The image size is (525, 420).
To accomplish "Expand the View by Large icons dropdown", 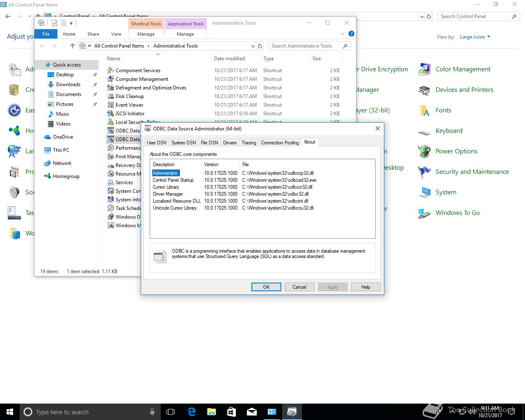I will pyautogui.click(x=475, y=37).
